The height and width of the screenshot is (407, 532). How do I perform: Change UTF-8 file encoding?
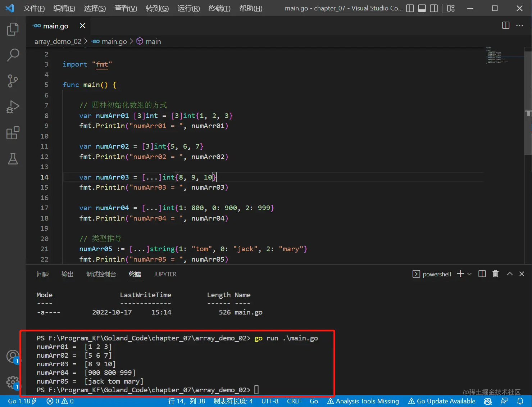270,401
